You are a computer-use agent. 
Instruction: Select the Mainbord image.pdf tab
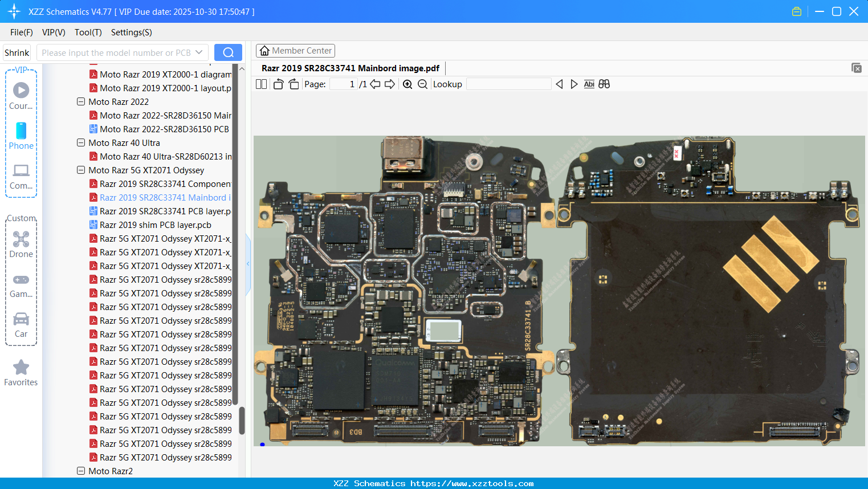[x=349, y=68]
